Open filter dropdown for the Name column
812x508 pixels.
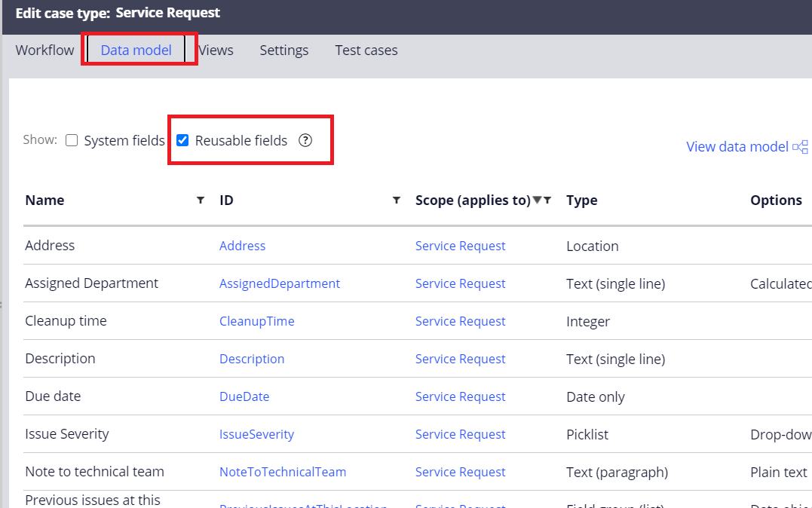point(201,200)
